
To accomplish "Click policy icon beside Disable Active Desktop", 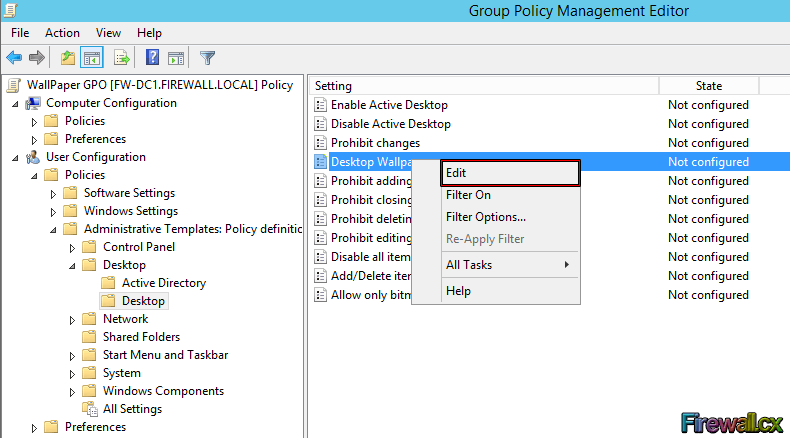I will coord(320,124).
